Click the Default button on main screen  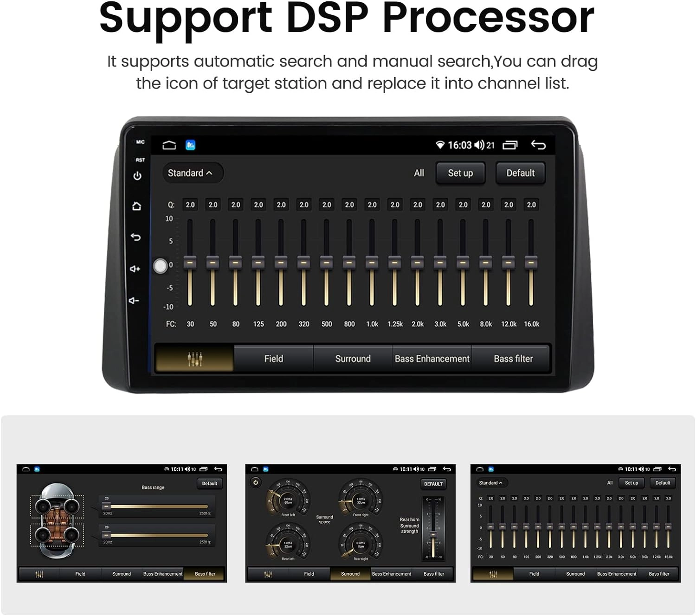(521, 173)
